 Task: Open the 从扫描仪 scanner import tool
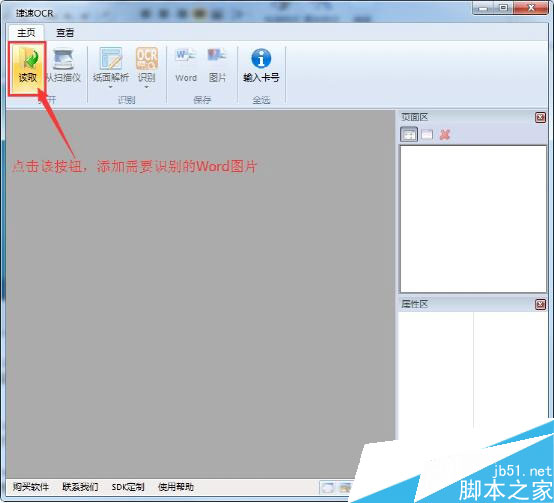pos(64,66)
